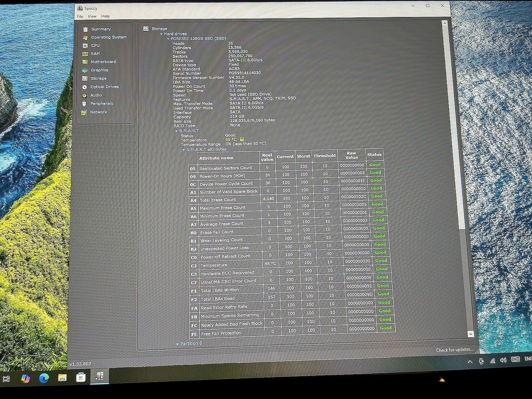Click the Total Erase Count attribute
The width and height of the screenshot is (532, 399).
218,200
